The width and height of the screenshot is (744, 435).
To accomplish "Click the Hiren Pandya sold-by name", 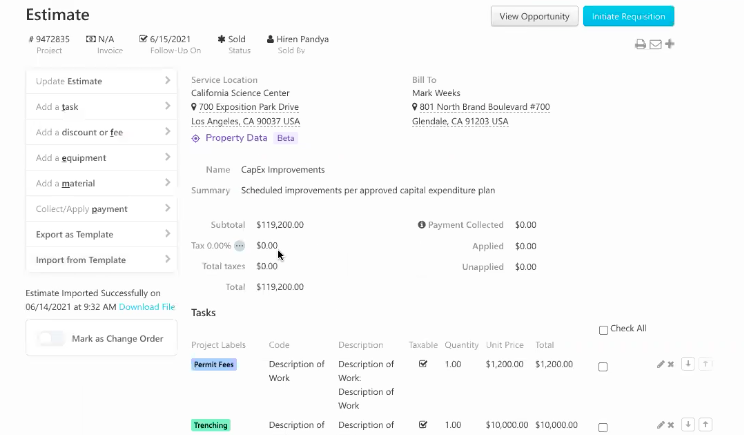I will (x=302, y=39).
